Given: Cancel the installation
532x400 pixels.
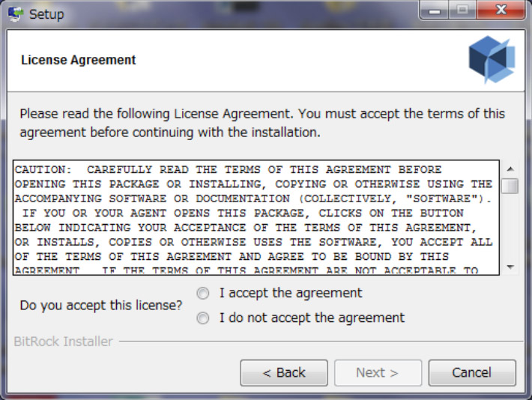Looking at the screenshot, I should (471, 372).
